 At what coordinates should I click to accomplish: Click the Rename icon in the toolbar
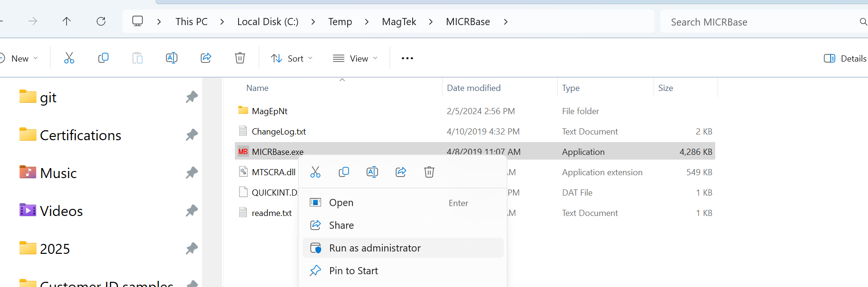coord(171,58)
